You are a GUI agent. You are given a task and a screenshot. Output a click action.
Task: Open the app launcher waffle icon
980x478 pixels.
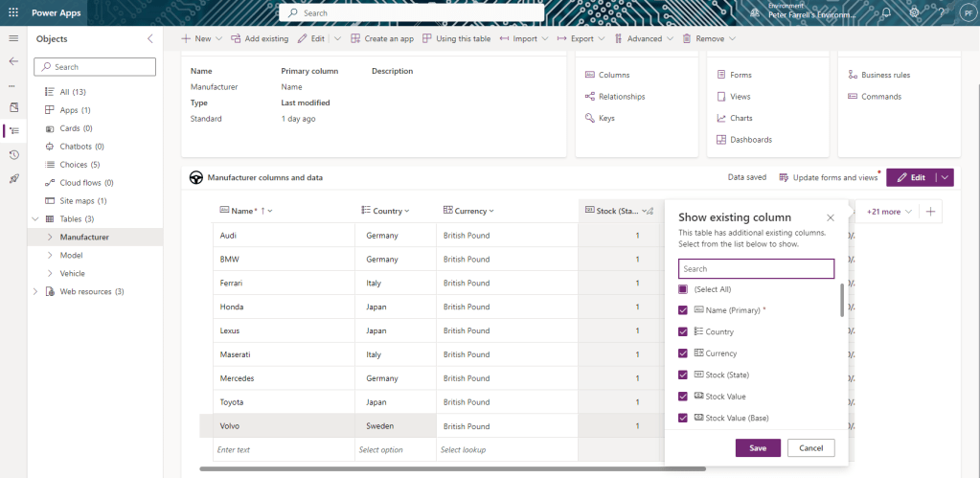(x=13, y=13)
